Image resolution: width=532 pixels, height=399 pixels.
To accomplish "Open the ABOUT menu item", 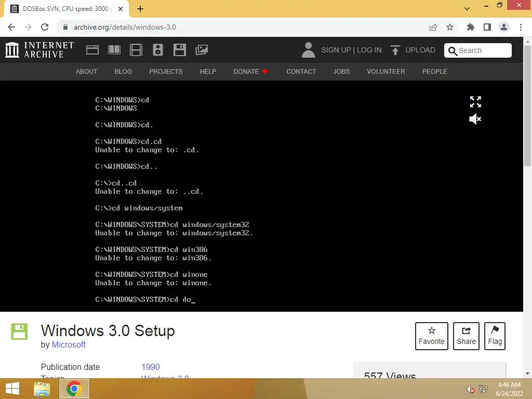I will [87, 72].
